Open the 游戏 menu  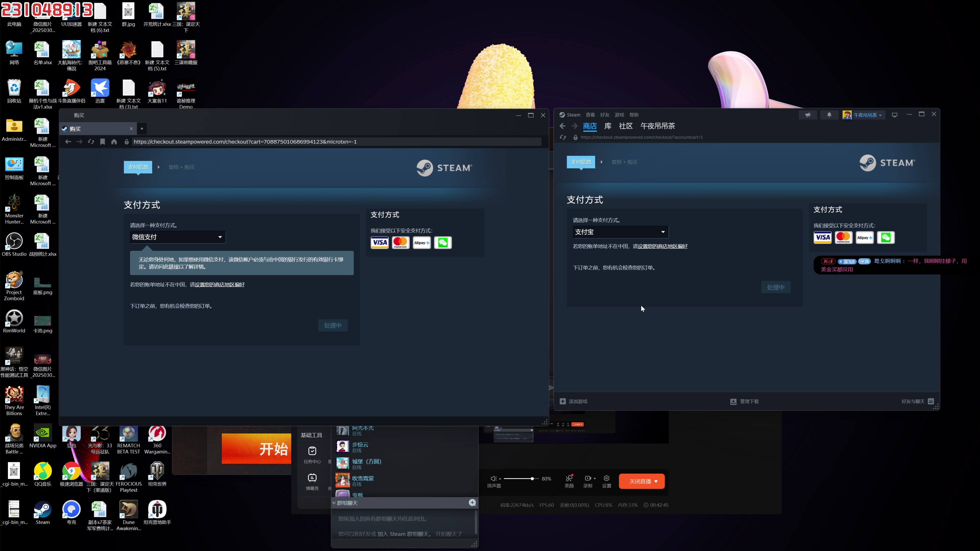[x=619, y=115]
